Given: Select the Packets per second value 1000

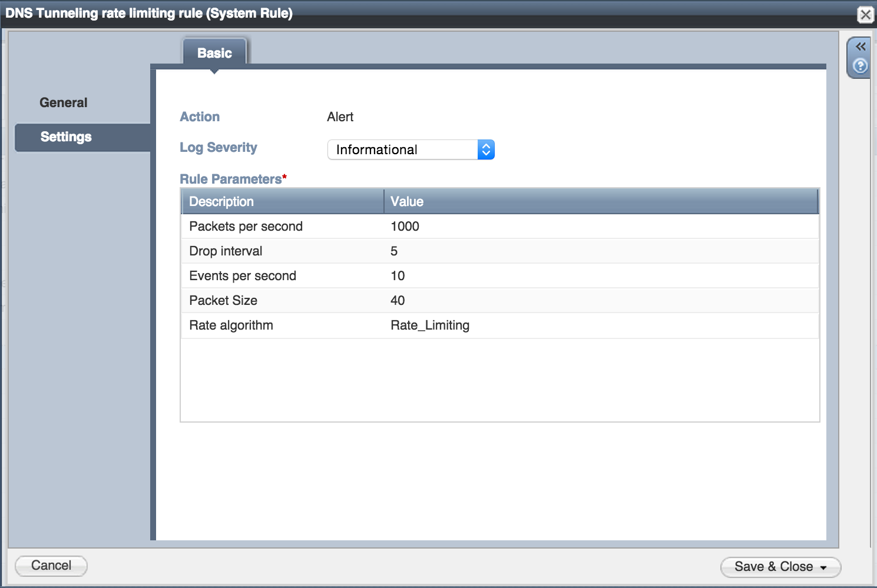Looking at the screenshot, I should pyautogui.click(x=405, y=227).
